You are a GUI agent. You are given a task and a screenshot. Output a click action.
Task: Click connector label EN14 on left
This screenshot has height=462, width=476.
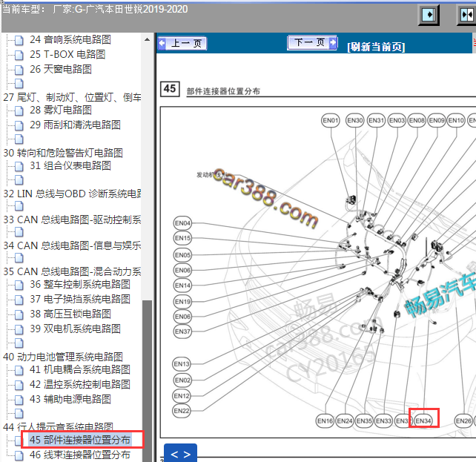[182, 286]
